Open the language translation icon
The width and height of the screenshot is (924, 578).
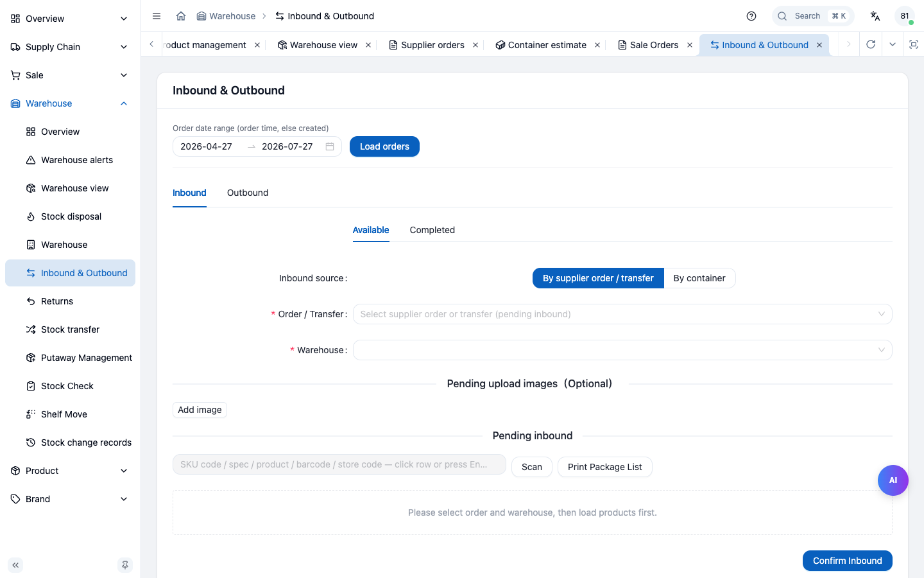pyautogui.click(x=875, y=16)
